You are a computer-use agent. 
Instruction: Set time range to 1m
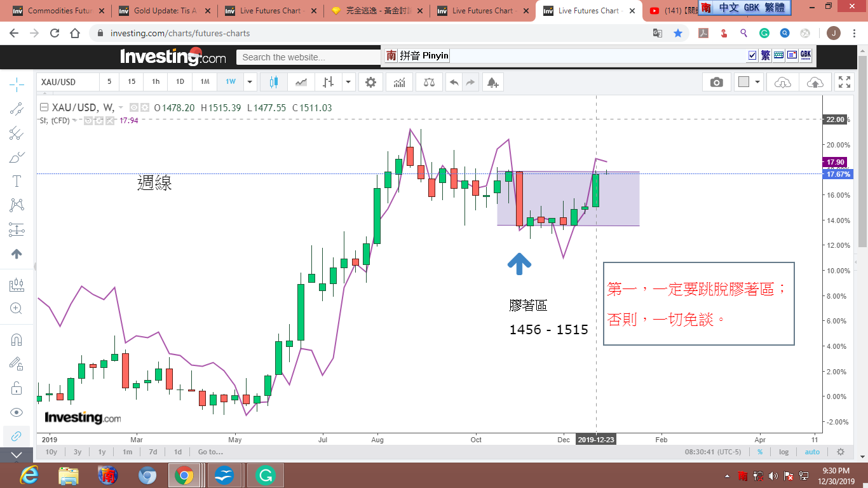127,452
